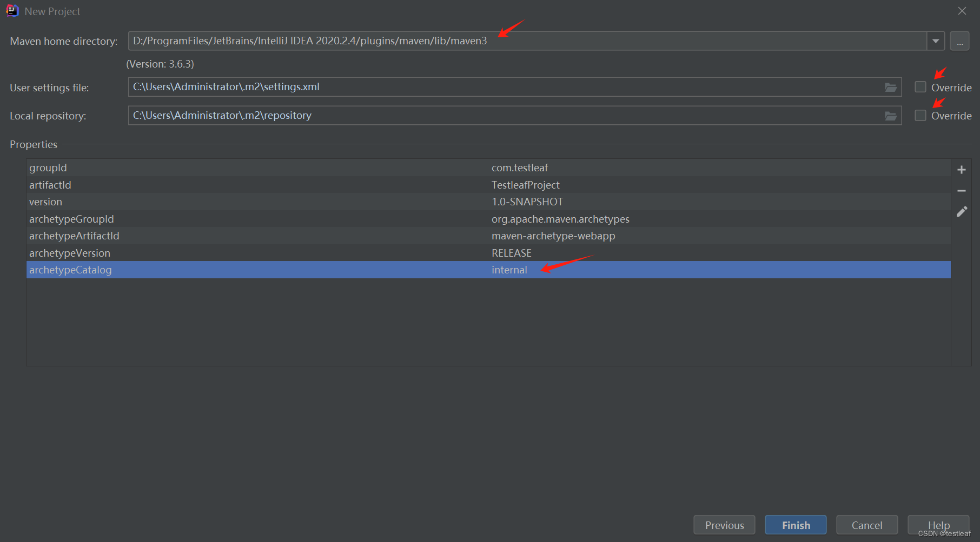Open folder browser for Local repository
The image size is (980, 542).
pyautogui.click(x=890, y=116)
